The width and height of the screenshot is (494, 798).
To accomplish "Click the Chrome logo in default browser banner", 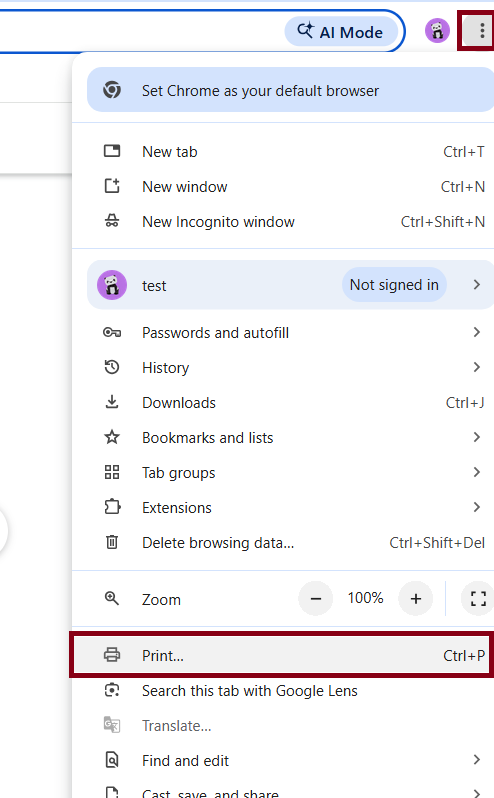I will (x=112, y=90).
